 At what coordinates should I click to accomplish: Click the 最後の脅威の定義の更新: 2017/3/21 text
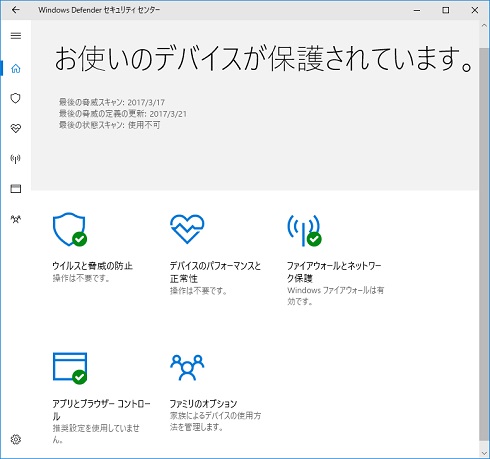(123, 114)
